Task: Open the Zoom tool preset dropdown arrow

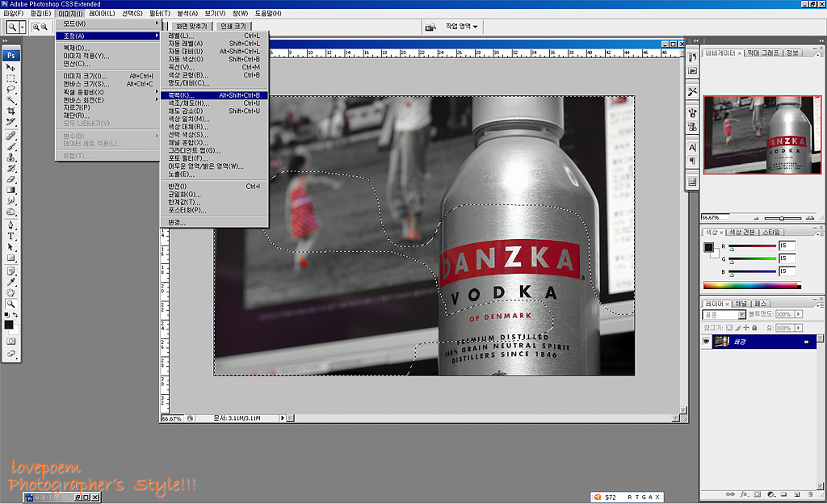Action: pyautogui.click(x=22, y=27)
